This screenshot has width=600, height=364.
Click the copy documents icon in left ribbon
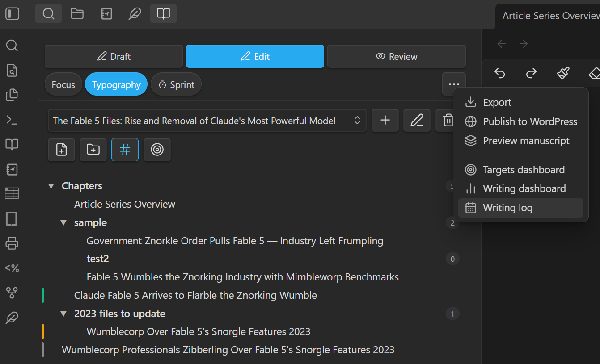tap(12, 95)
